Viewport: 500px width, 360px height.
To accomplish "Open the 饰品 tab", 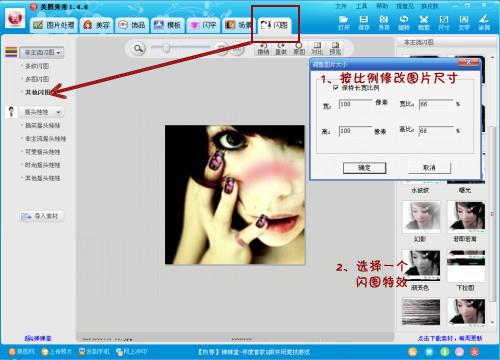I will click(x=132, y=25).
